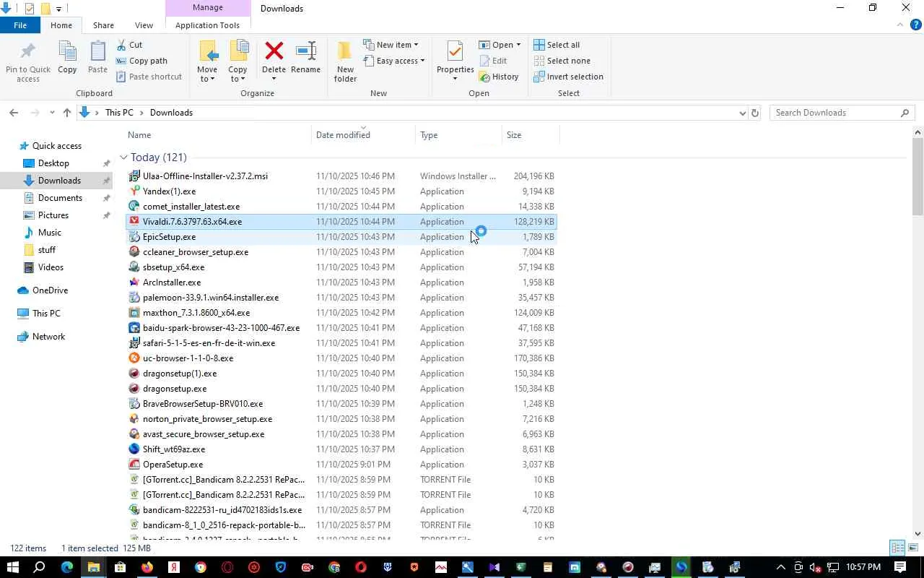Open the Help question mark button
The width and height of the screenshot is (924, 578).
click(916, 25)
